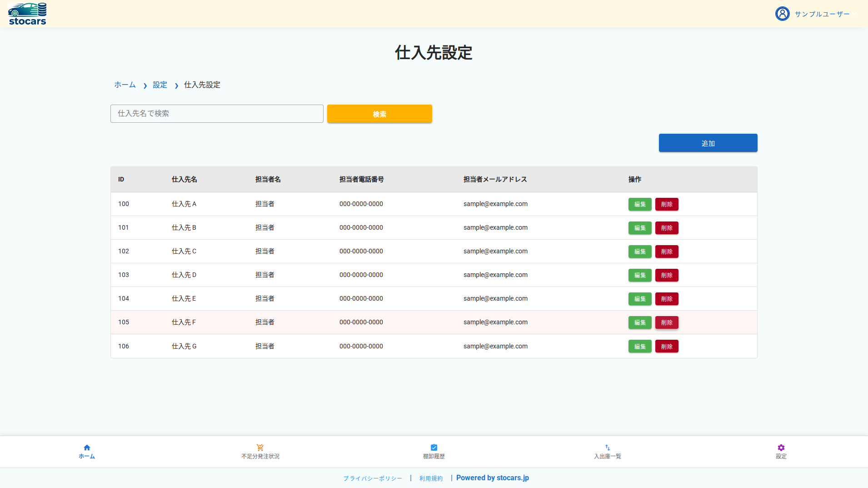Edit supplier 仕入先 B
The width and height of the screenshot is (868, 488).
pos(640,228)
